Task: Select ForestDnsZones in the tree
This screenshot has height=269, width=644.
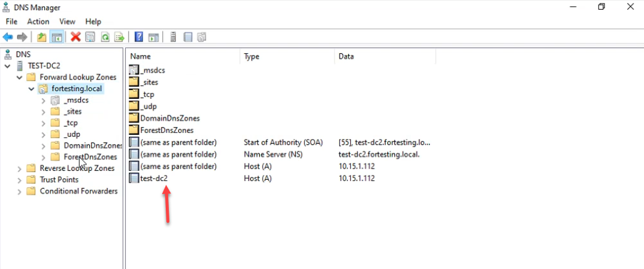Action: pyautogui.click(x=90, y=157)
